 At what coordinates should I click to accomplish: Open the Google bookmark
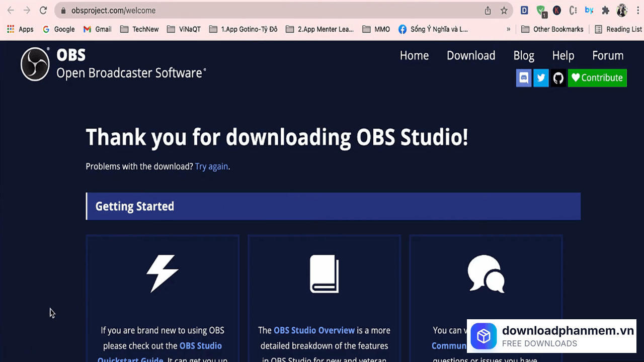(x=58, y=29)
